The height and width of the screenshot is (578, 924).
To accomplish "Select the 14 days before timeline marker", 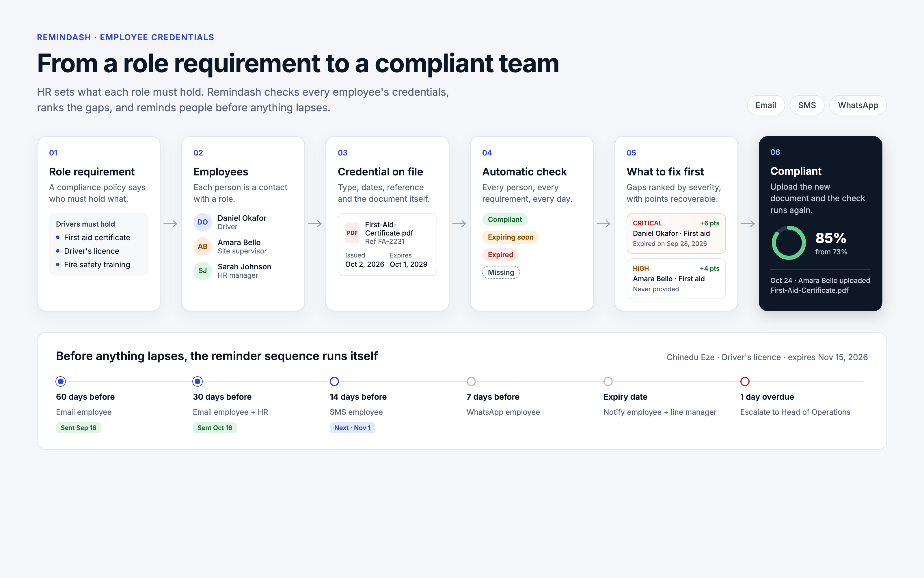I will (334, 381).
